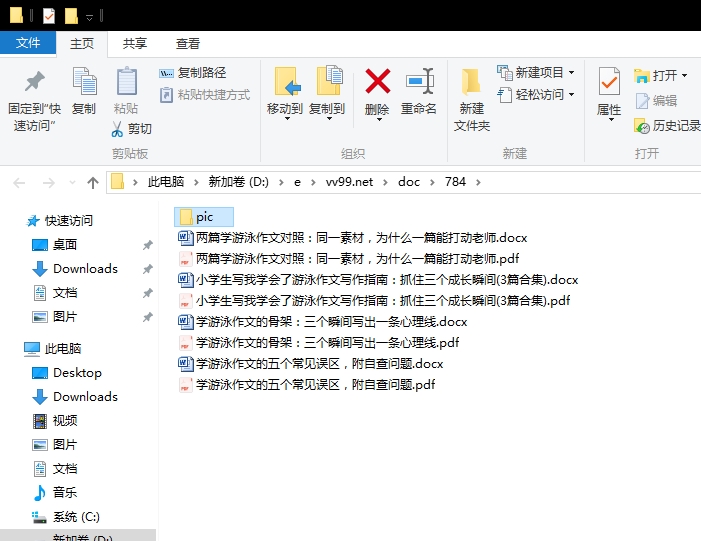This screenshot has width=701, height=541.
Task: Unpin 桌面 pin icon in Quick access
Action: 148,245
